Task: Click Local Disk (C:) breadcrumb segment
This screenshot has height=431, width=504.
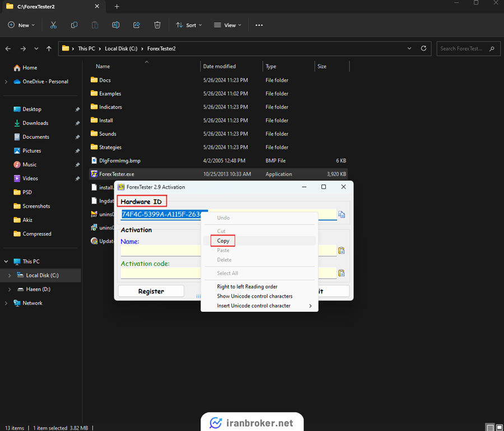Action: [x=121, y=49]
